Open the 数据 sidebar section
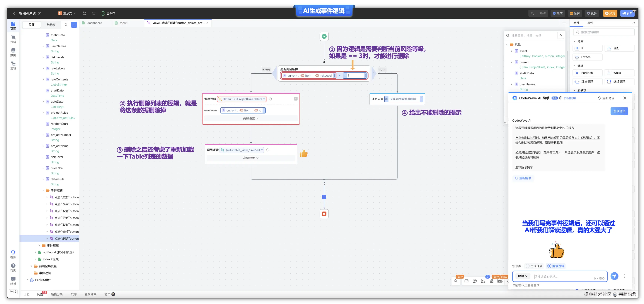 pos(13,52)
